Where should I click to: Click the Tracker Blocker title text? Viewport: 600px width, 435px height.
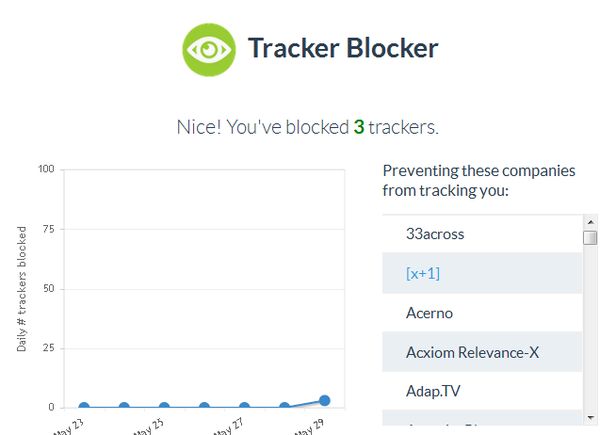(343, 48)
